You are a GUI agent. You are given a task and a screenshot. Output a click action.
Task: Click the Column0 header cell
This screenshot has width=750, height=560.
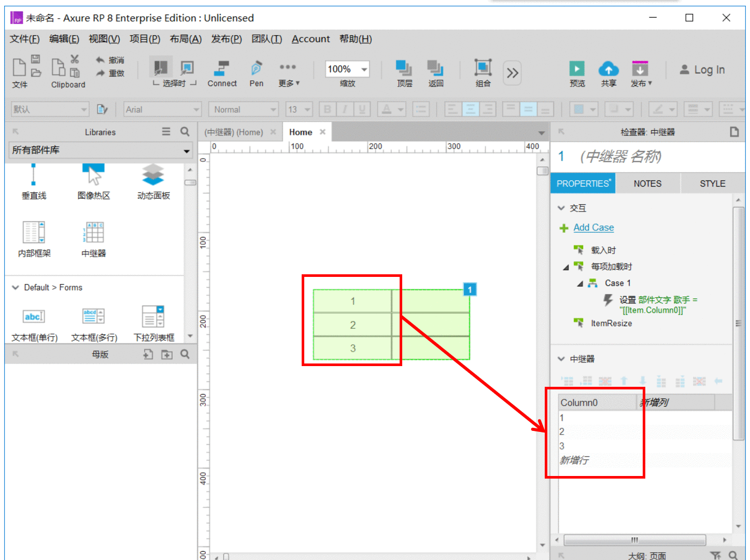[x=597, y=402]
